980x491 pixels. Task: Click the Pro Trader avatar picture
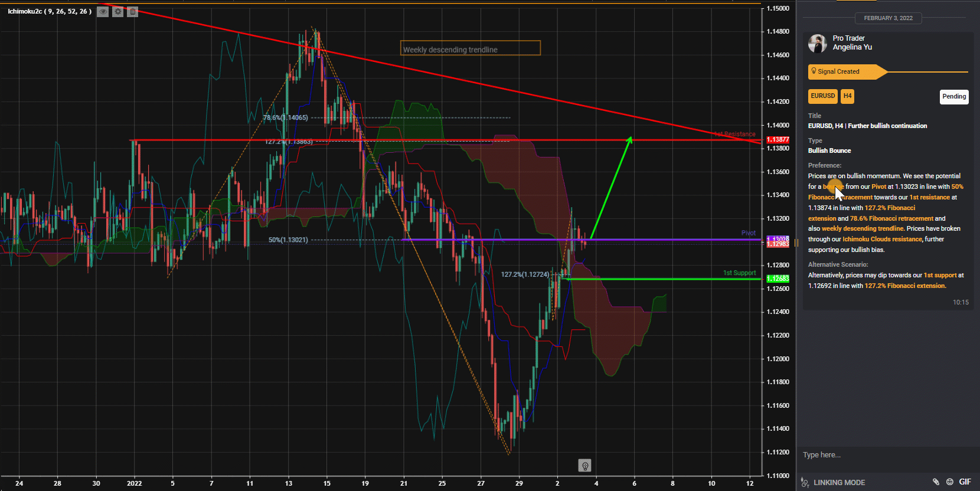point(818,43)
